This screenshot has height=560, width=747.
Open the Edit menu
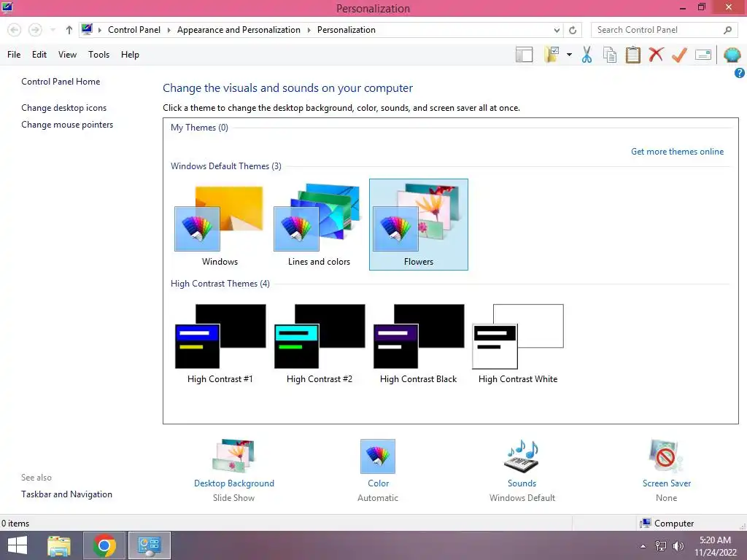[x=39, y=55]
